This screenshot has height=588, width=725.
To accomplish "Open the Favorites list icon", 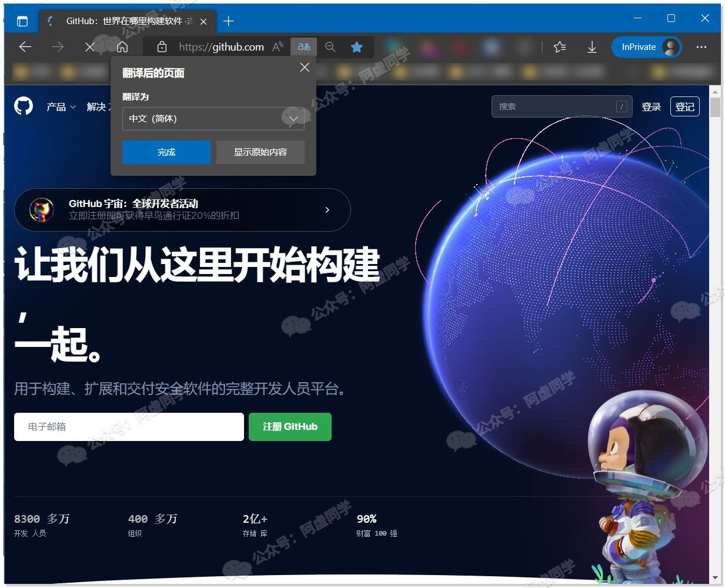I will click(x=560, y=47).
